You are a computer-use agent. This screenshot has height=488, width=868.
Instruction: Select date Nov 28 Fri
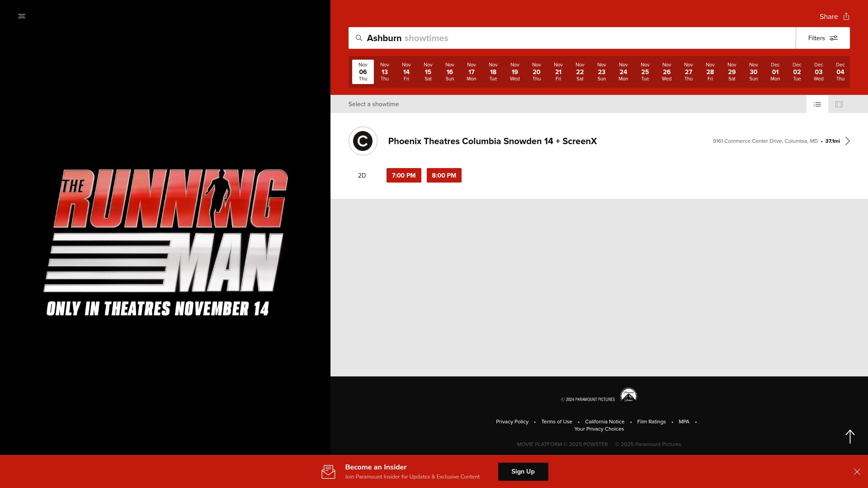click(710, 72)
